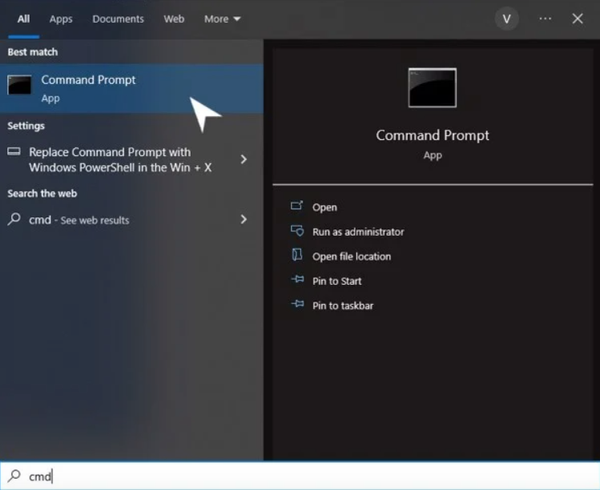Expand the cmd web results chevron
600x490 pixels.
244,219
